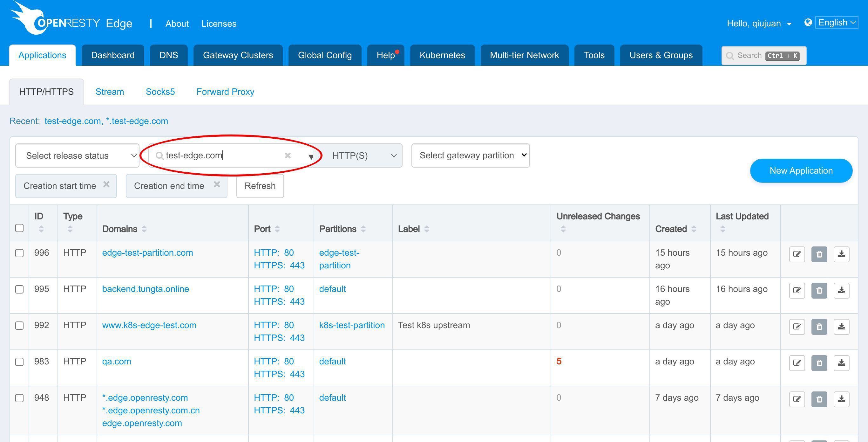Sort table by Type column
Image resolution: width=868 pixels, height=442 pixels.
[70, 229]
